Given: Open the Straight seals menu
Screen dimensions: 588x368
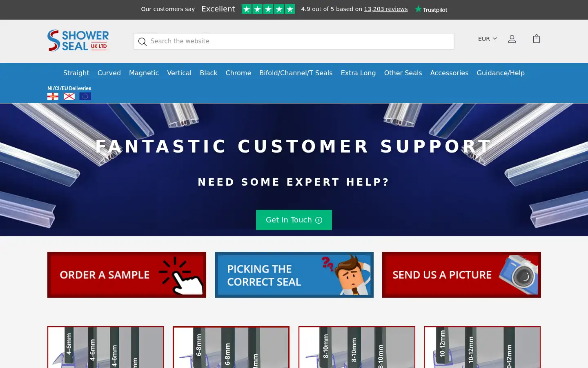Looking at the screenshot, I should click(76, 73).
